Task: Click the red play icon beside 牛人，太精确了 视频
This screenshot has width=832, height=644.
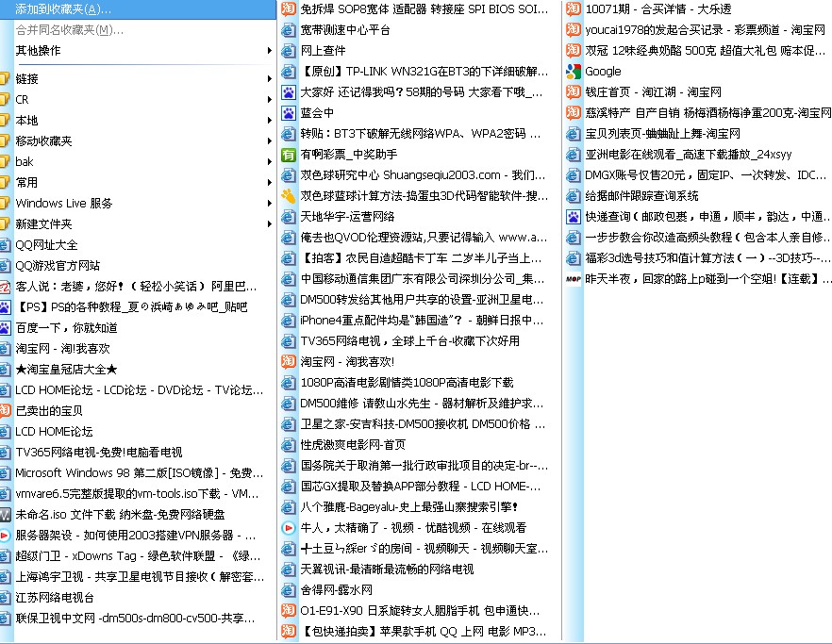Action: click(x=288, y=527)
